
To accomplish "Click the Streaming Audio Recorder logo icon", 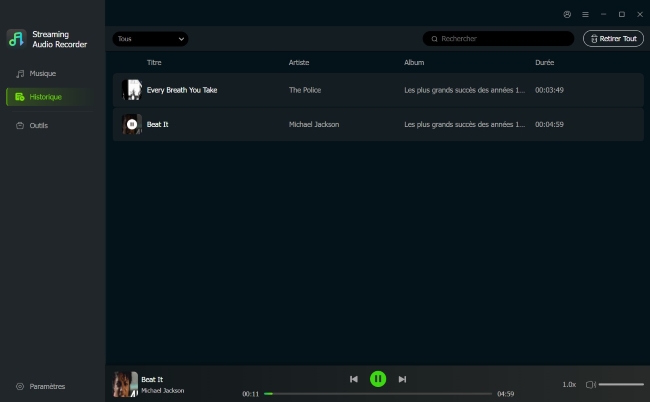I will click(x=16, y=39).
